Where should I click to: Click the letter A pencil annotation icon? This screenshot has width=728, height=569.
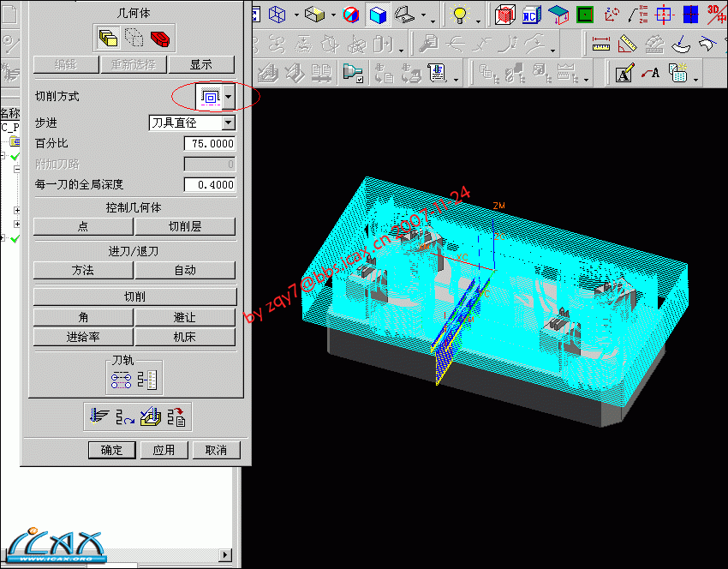(624, 74)
